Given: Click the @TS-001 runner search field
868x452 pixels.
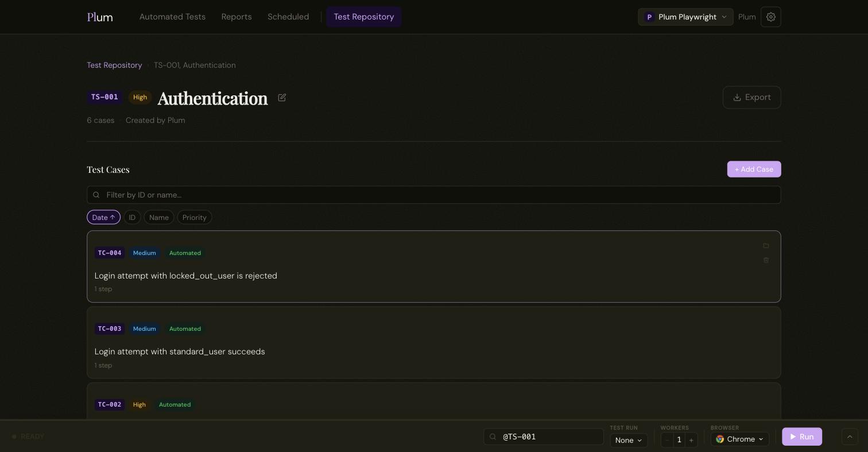Looking at the screenshot, I should [544, 436].
